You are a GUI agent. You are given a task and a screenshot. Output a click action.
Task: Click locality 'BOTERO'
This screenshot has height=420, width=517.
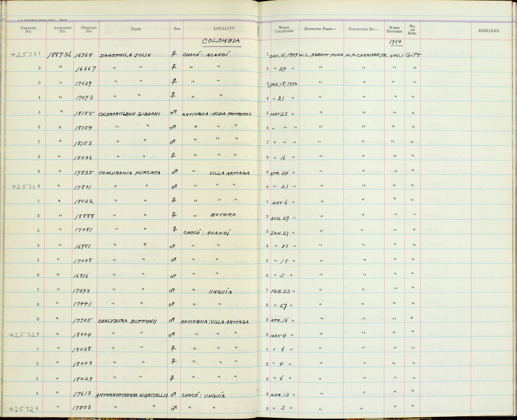click(x=223, y=215)
